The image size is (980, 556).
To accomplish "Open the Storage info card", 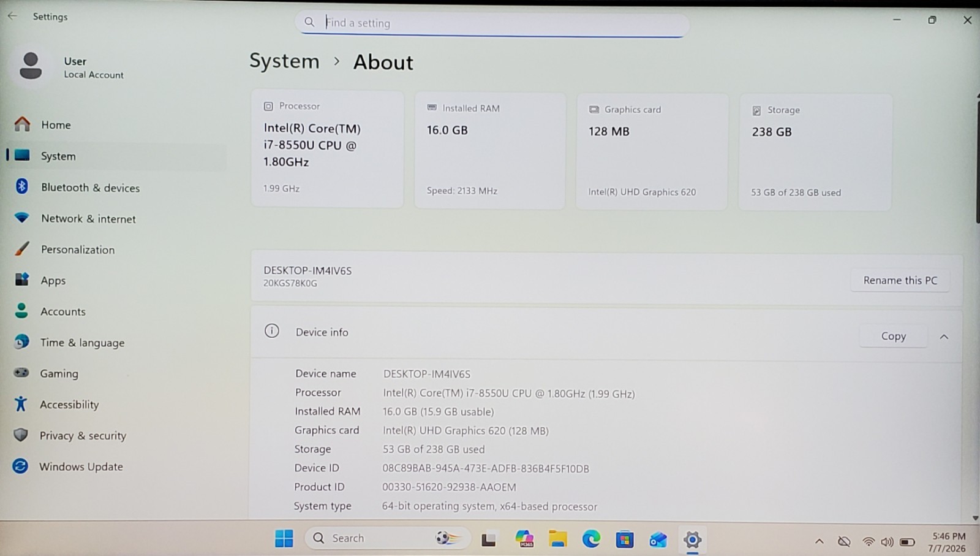I will 815,153.
